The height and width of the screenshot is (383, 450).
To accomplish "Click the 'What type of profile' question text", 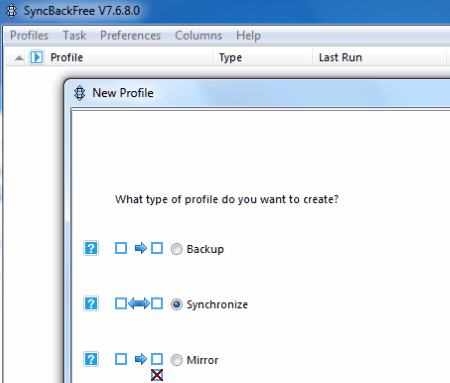I will [x=227, y=199].
